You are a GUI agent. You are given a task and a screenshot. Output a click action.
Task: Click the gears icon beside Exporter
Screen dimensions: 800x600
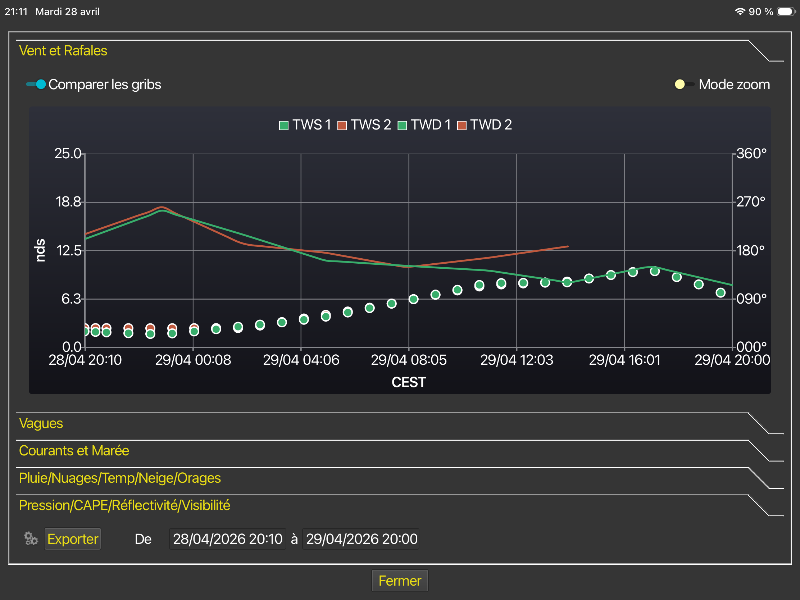31,540
